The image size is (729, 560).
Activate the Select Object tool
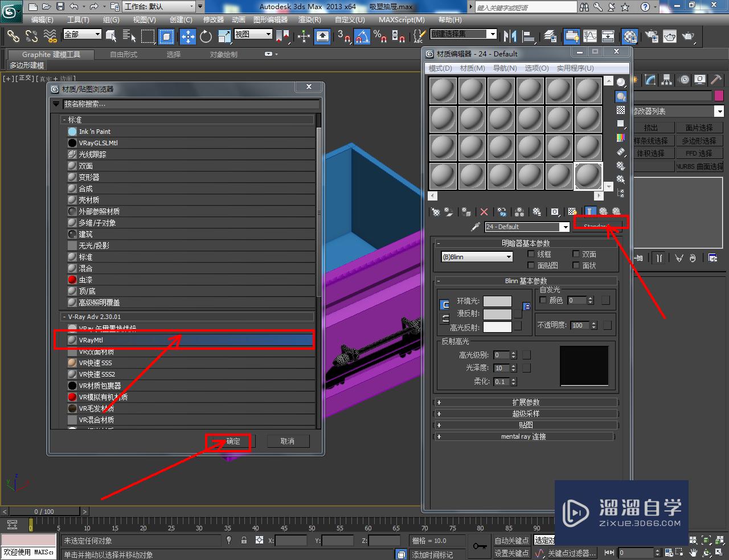click(x=111, y=36)
